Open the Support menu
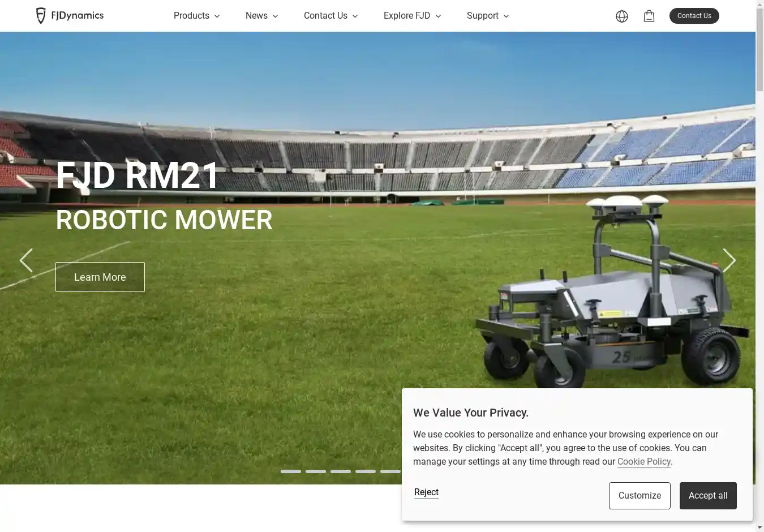This screenshot has width=764, height=532. (x=488, y=16)
